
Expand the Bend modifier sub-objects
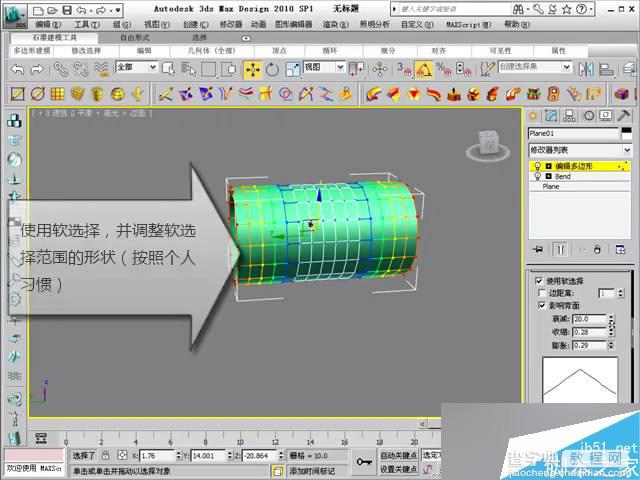tap(549, 176)
